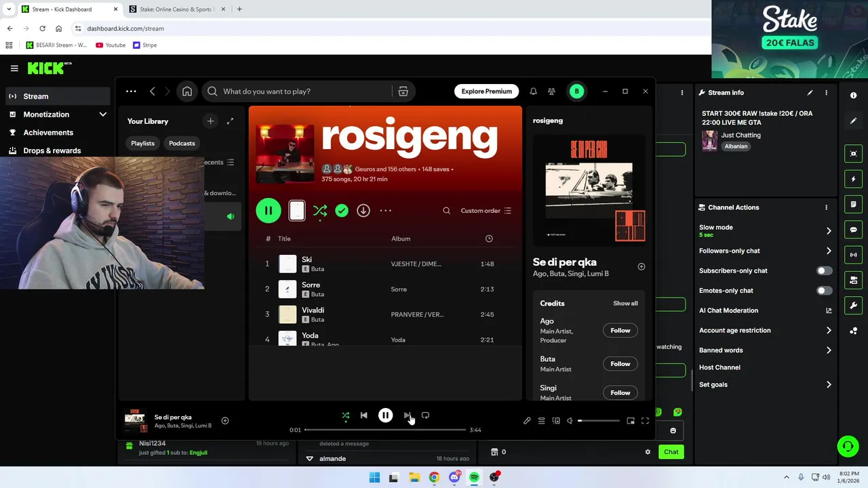868x488 pixels.
Task: Open Slow mode settings
Action: coord(765,230)
